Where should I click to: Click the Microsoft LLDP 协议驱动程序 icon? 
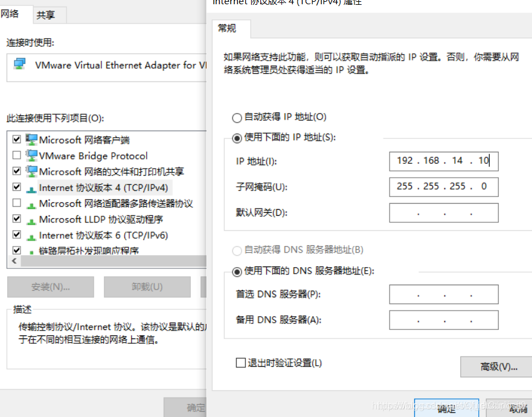point(31,221)
